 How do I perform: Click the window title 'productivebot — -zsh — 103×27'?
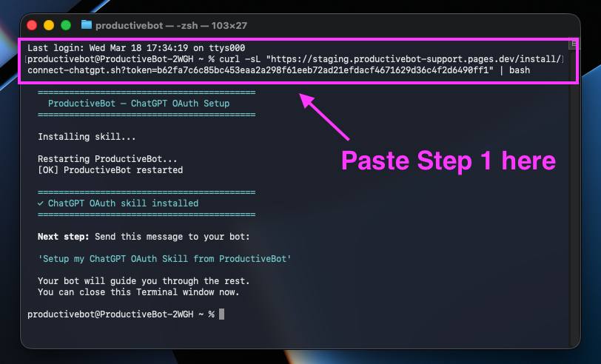pyautogui.click(x=171, y=26)
